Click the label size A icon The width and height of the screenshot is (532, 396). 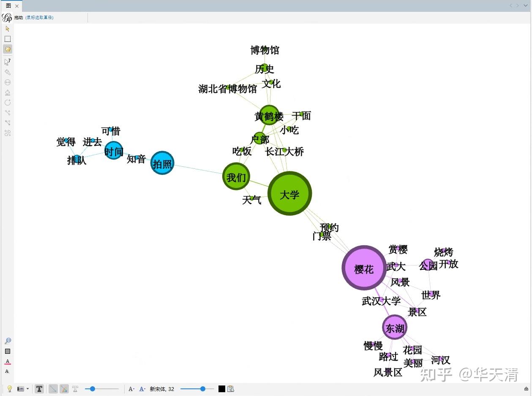point(7,372)
